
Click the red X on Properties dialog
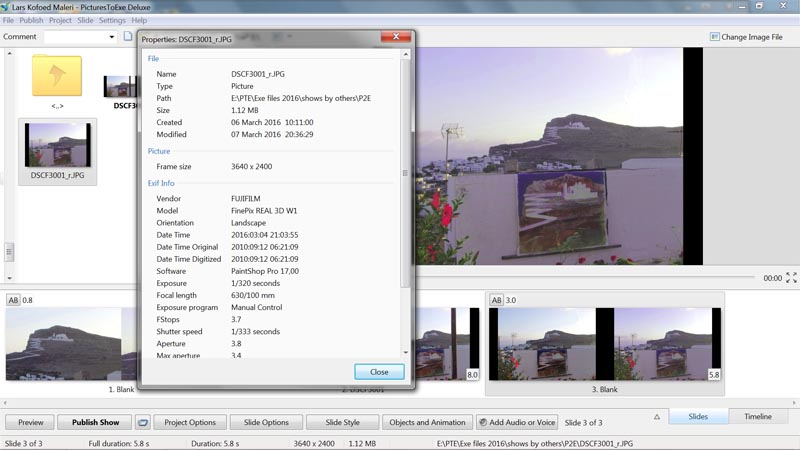(x=396, y=37)
